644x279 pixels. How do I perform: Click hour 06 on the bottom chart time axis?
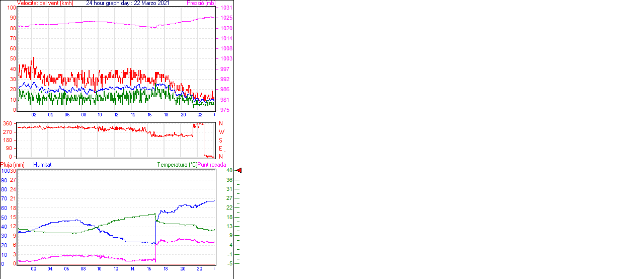66,269
